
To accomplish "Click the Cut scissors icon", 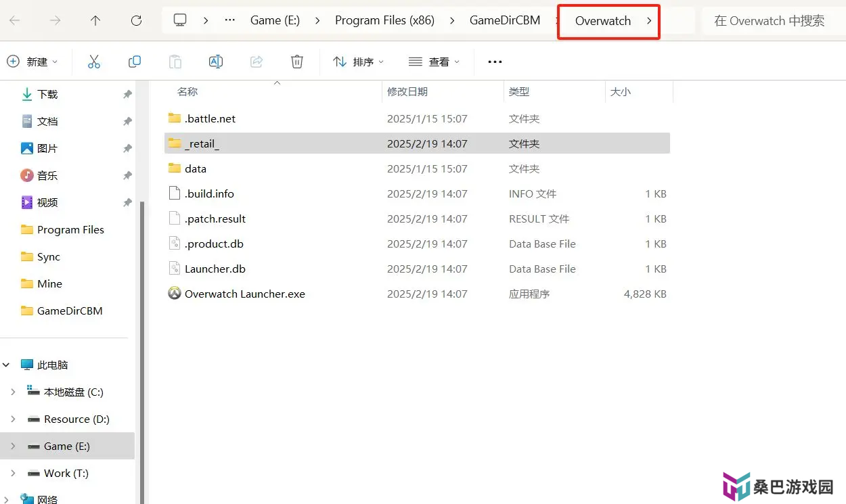I will click(x=94, y=62).
